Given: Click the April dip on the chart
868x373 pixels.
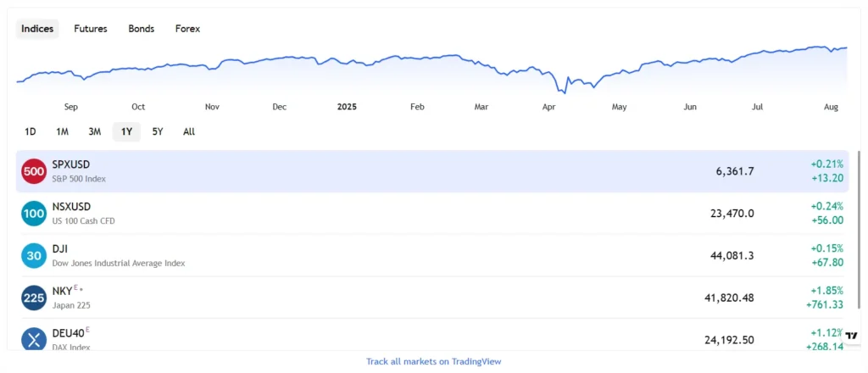Looking at the screenshot, I should point(561,90).
